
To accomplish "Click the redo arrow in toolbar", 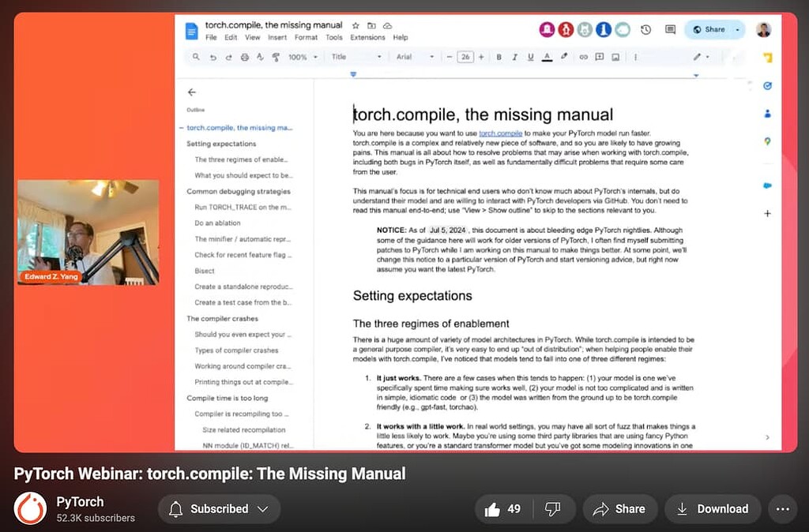I will (228, 57).
